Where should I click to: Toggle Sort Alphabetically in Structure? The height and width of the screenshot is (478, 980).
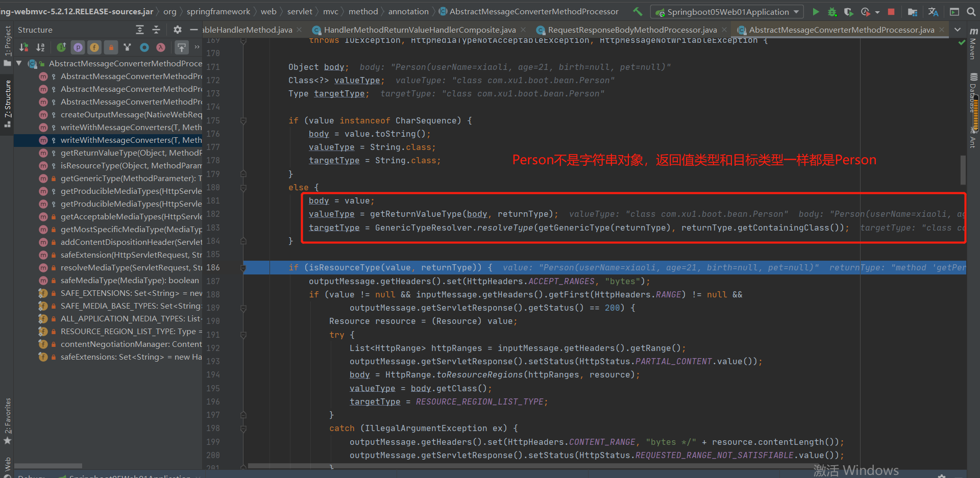pos(40,47)
